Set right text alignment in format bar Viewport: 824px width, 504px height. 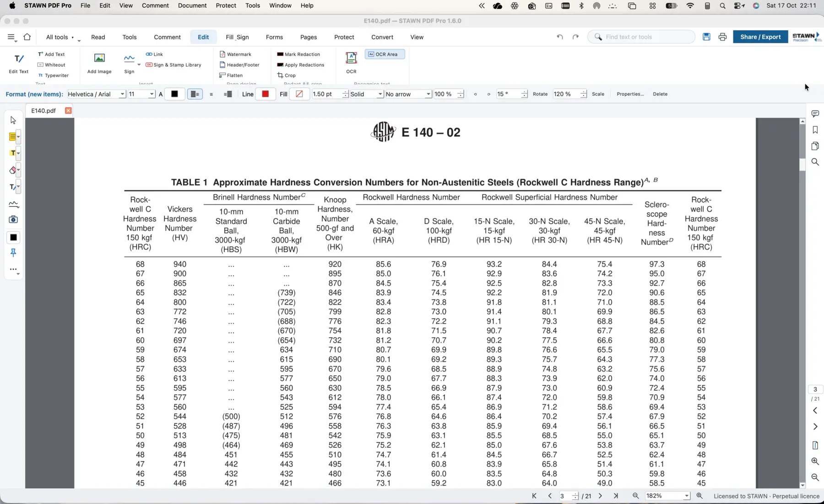click(228, 94)
